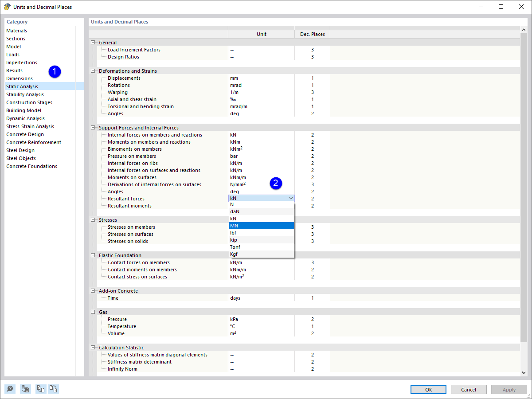
Task: Collapse the General section
Action: coord(93,42)
